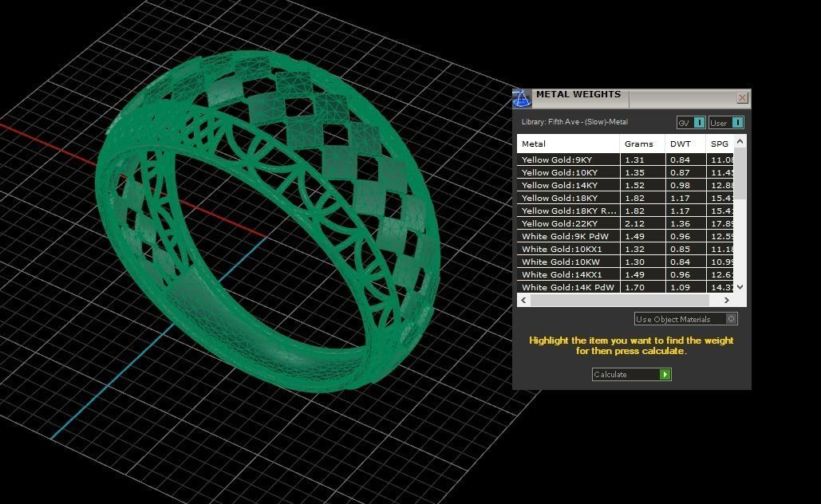Click the vertical scrollbar thumb
The height and width of the screenshot is (504, 821).
(740, 174)
